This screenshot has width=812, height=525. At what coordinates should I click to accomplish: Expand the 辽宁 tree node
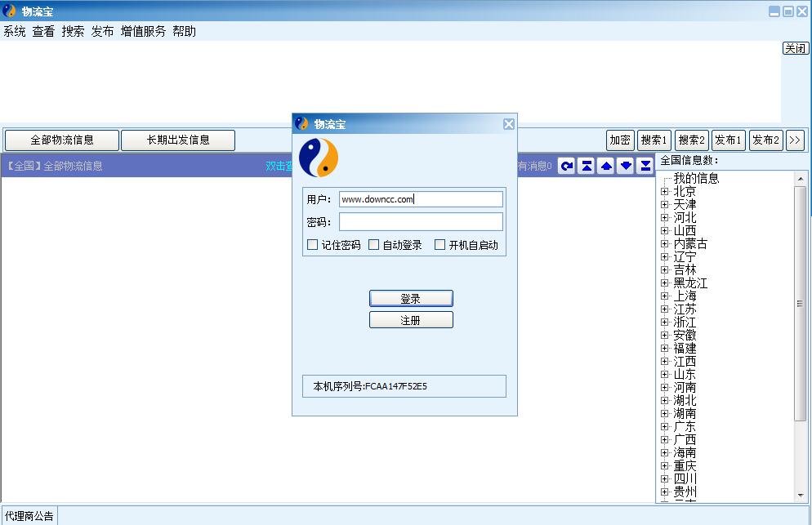[x=665, y=257]
